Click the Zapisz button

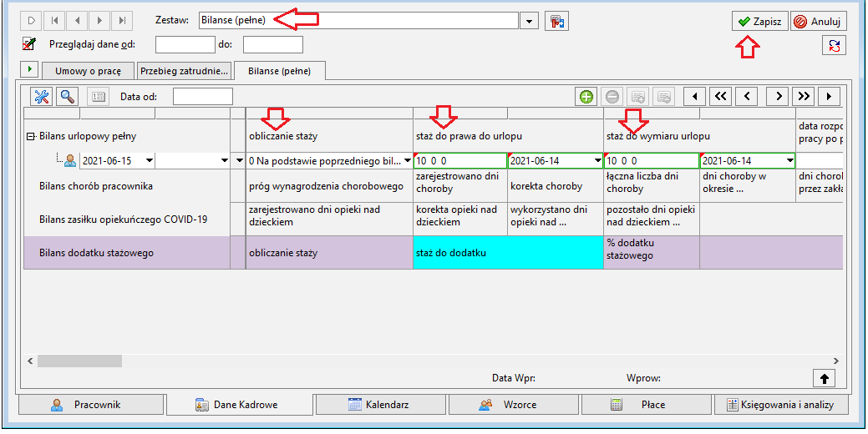[x=759, y=22]
